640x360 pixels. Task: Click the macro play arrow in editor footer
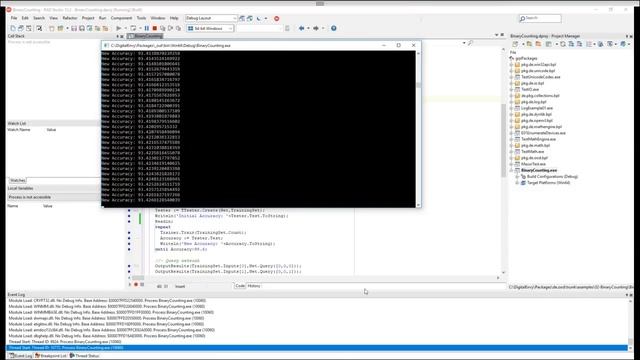point(130,284)
